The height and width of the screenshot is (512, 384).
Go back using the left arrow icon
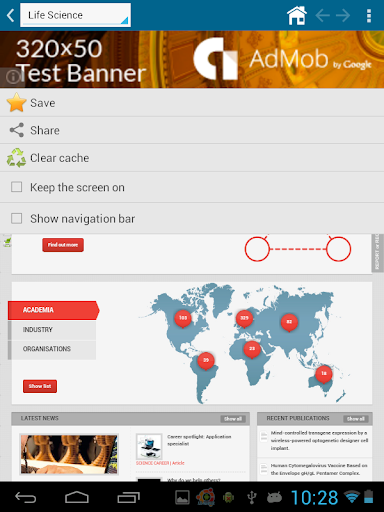(x=322, y=15)
